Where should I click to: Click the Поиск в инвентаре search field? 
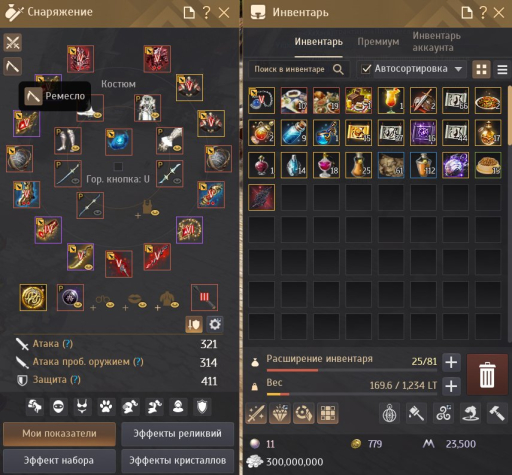(299, 69)
